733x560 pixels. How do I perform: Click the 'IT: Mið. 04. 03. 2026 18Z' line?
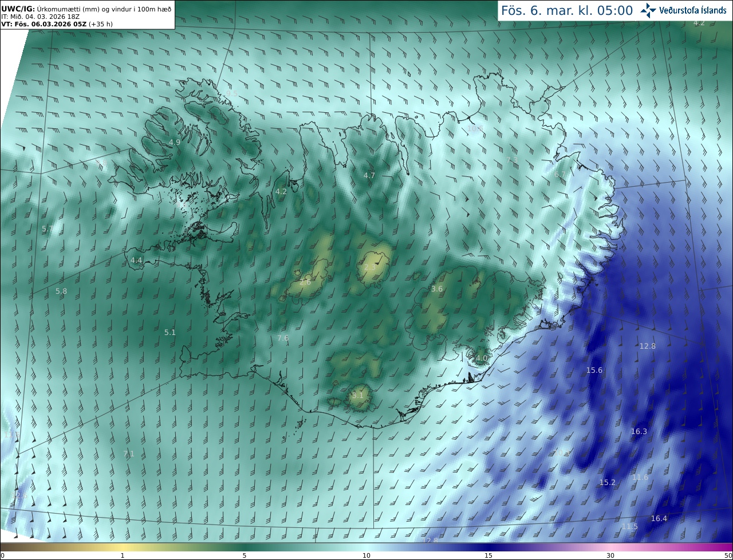(40, 17)
